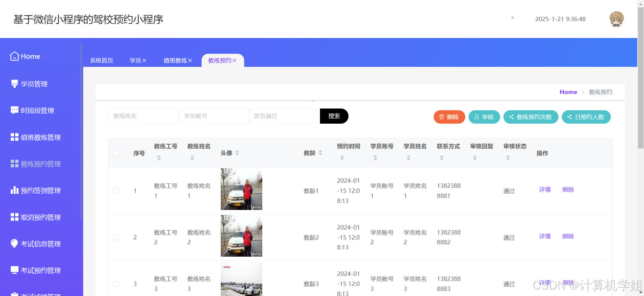Image resolution: width=644 pixels, height=296 pixels.
Task: Collapse the search panel chevron under breadcrumb
Action: point(313,101)
